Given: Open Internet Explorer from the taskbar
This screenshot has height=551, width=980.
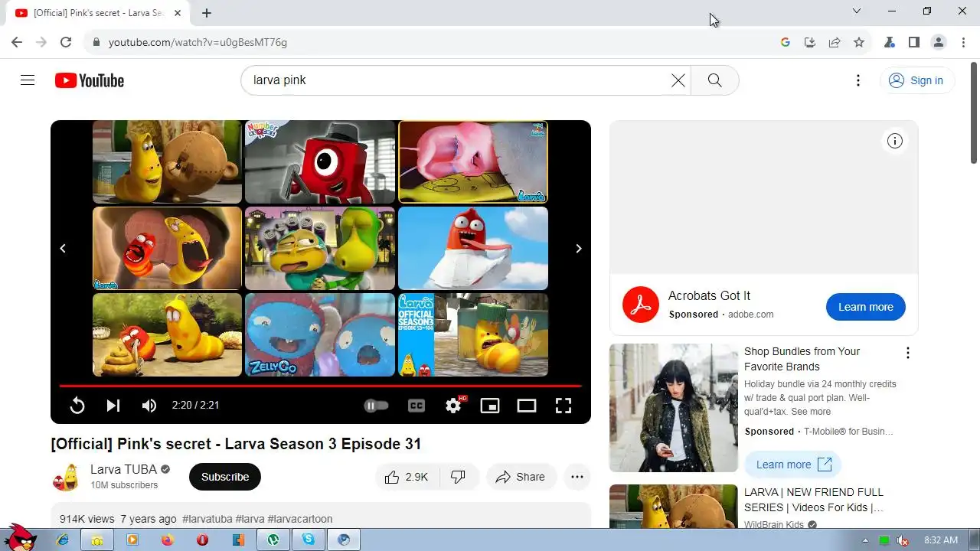Looking at the screenshot, I should [x=63, y=540].
